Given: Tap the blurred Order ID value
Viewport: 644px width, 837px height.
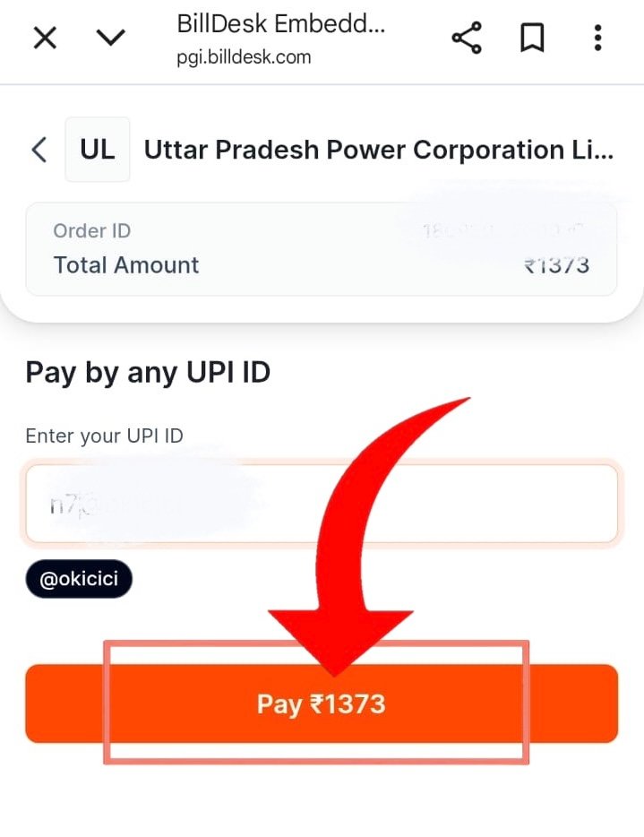Looking at the screenshot, I should point(502,231).
